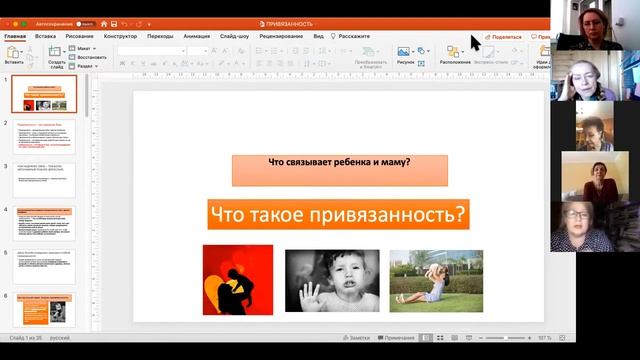Click the Заметки notes button

[356, 338]
